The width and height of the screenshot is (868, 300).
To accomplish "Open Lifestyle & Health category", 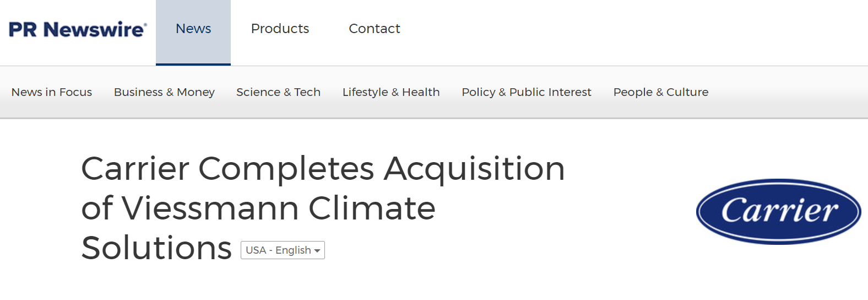I will click(x=391, y=92).
